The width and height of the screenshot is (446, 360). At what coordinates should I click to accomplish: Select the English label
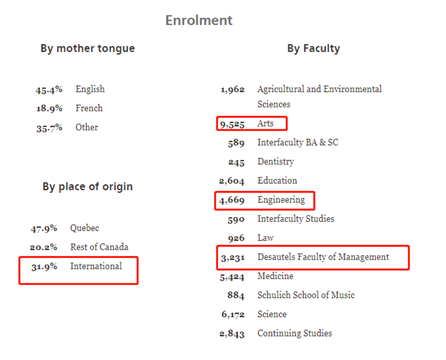coord(90,89)
